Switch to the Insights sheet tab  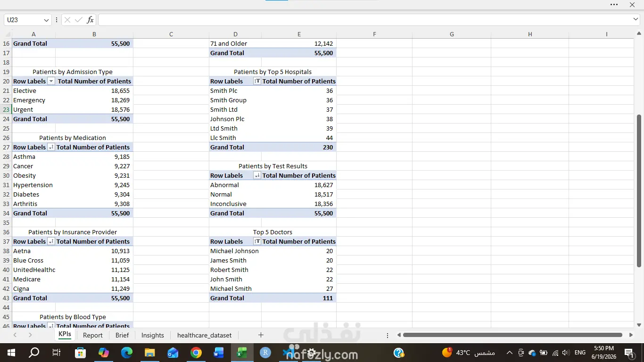click(153, 335)
